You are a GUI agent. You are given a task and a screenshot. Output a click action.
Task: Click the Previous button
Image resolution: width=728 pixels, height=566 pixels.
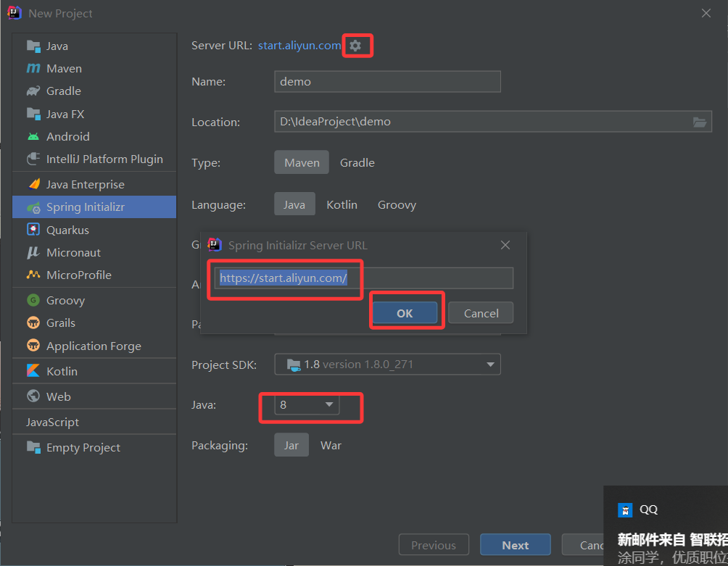click(x=434, y=545)
